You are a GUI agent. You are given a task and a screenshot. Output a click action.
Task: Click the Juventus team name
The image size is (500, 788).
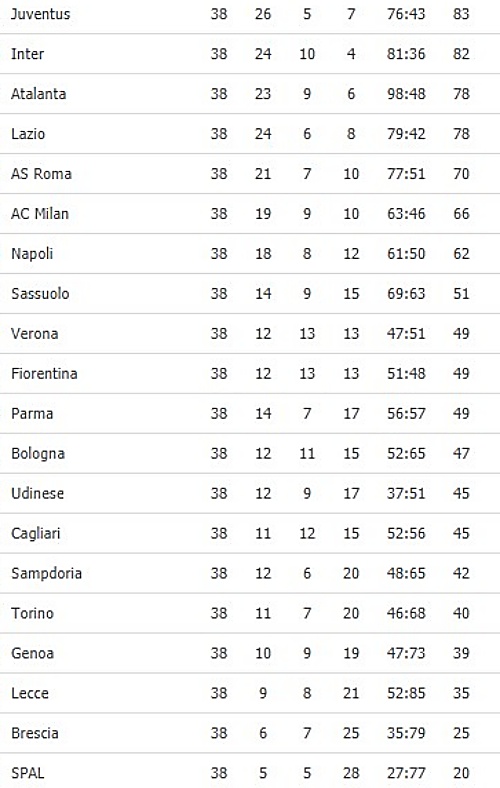[40, 14]
